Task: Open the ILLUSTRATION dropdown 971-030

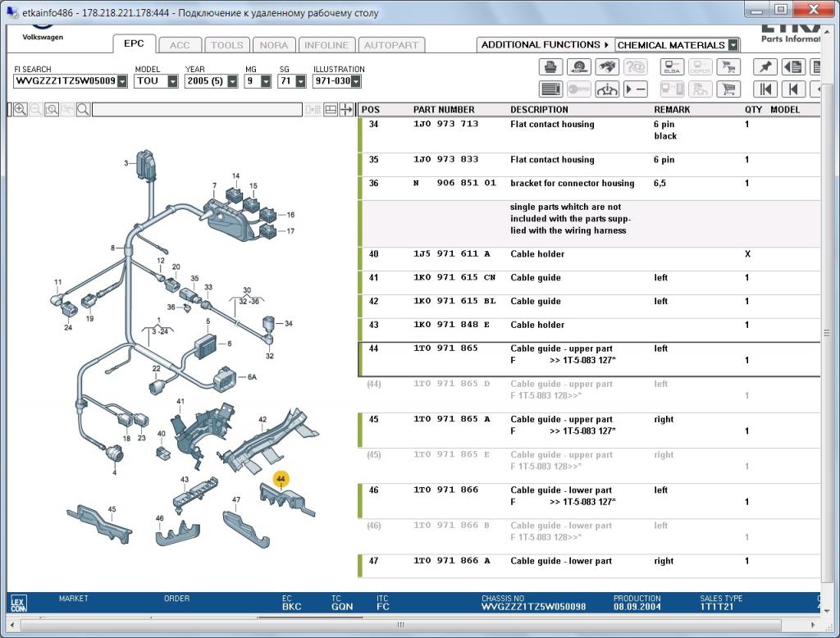Action: 356,81
